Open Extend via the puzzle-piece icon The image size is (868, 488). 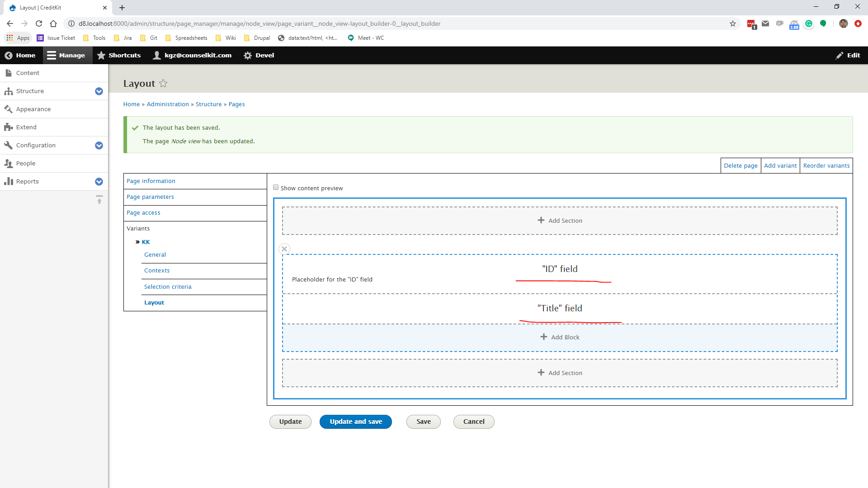click(8, 127)
